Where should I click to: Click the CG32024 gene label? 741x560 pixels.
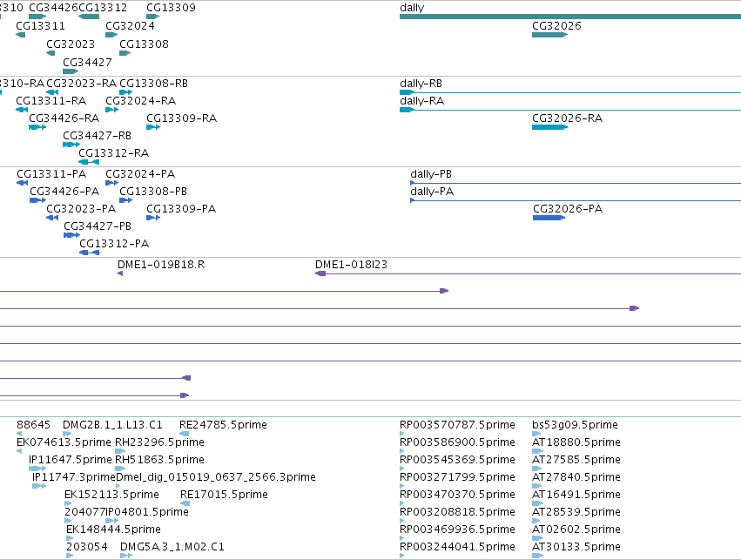tap(130, 26)
